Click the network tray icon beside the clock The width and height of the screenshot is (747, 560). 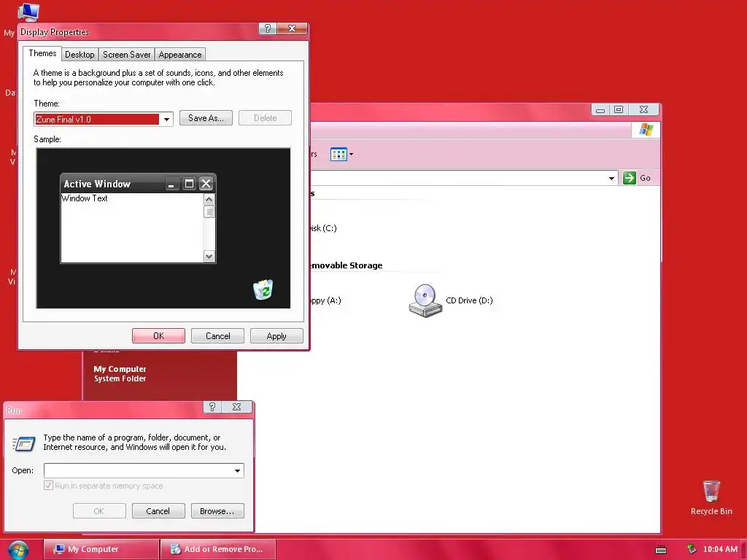692,549
